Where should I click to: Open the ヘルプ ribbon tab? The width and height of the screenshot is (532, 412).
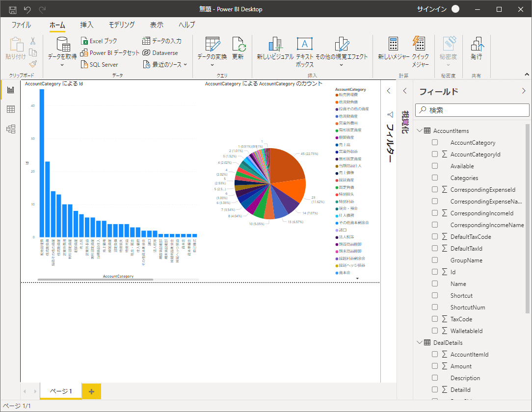click(x=187, y=25)
